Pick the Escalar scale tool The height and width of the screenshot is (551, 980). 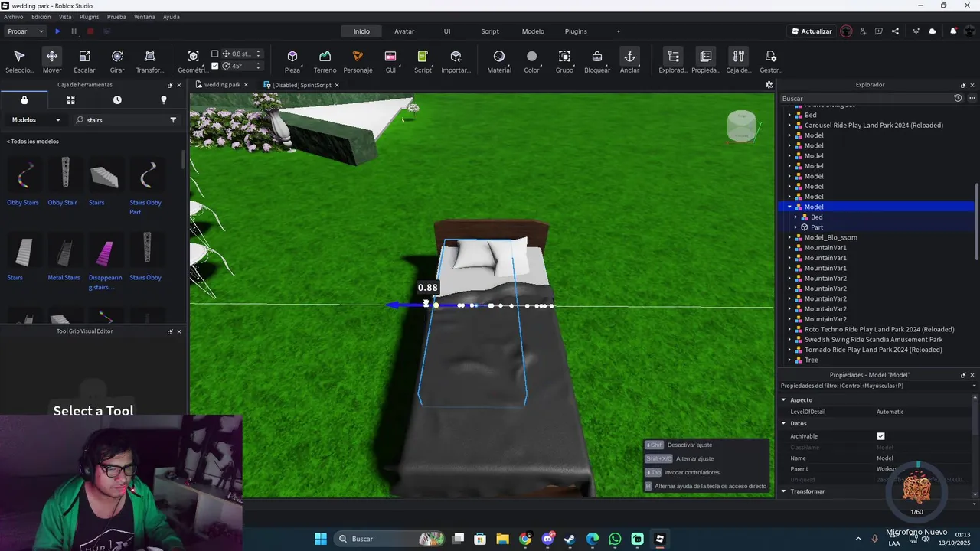84,61
